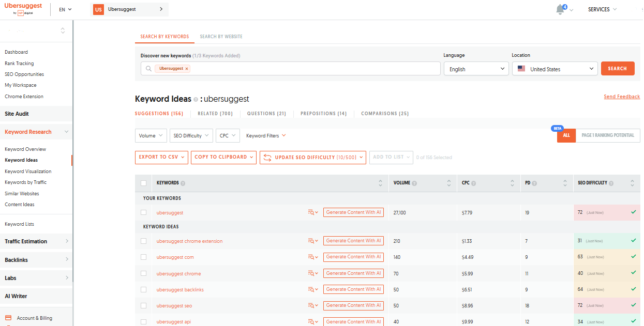
Task: Select the Comparisons (25) tab
Action: tap(385, 114)
